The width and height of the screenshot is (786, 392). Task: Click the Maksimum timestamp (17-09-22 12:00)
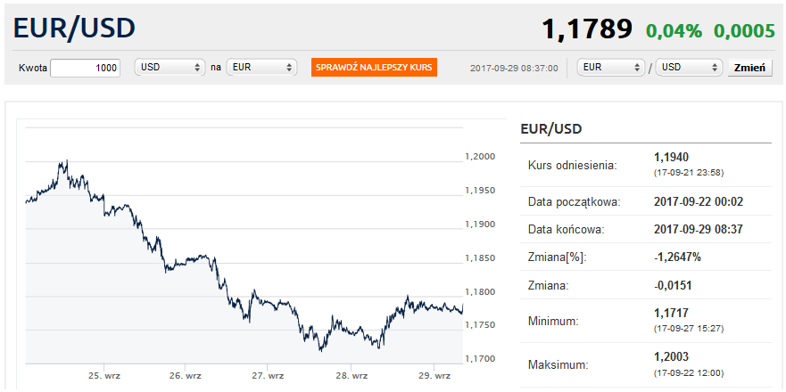pyautogui.click(x=689, y=373)
